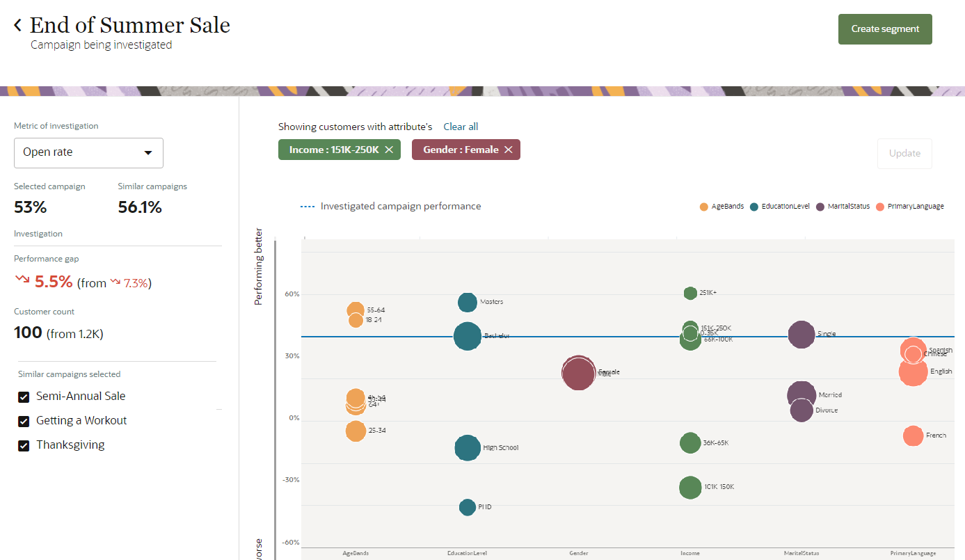Click the 251K+ income bubble
The width and height of the screenshot is (965, 560).
690,293
